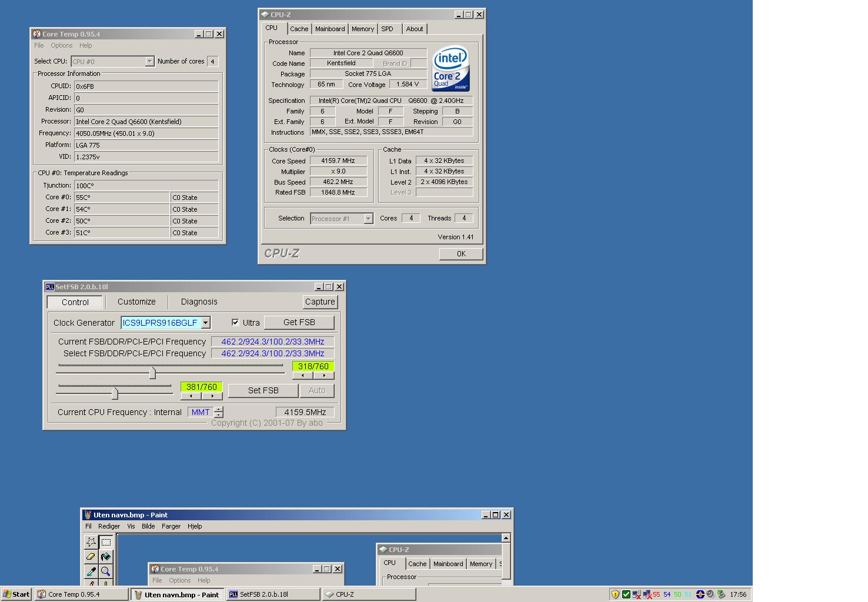
Task: Toggle the Ultra checkbox in SetFSB
Action: click(235, 322)
